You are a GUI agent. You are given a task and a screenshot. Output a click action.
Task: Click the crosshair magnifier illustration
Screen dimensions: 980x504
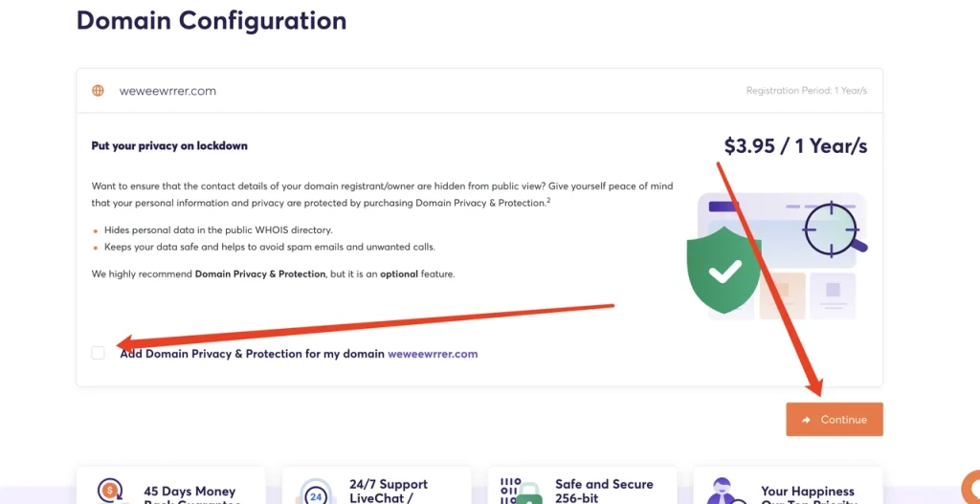point(835,230)
